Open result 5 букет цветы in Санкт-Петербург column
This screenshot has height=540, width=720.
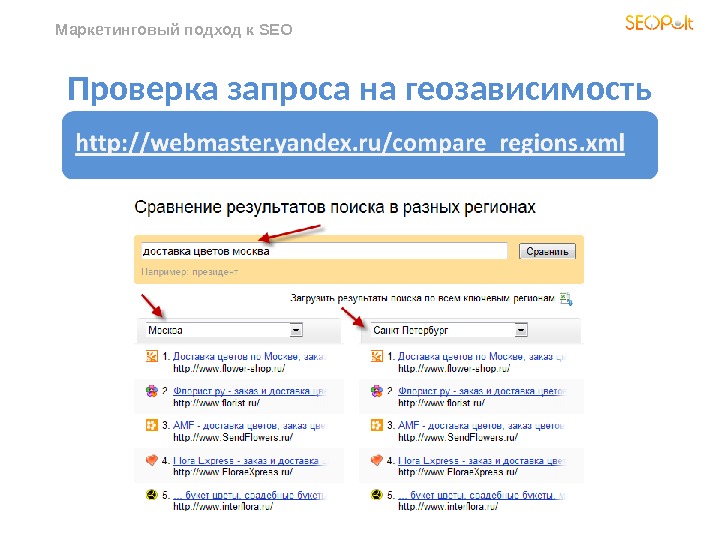tap(482, 495)
